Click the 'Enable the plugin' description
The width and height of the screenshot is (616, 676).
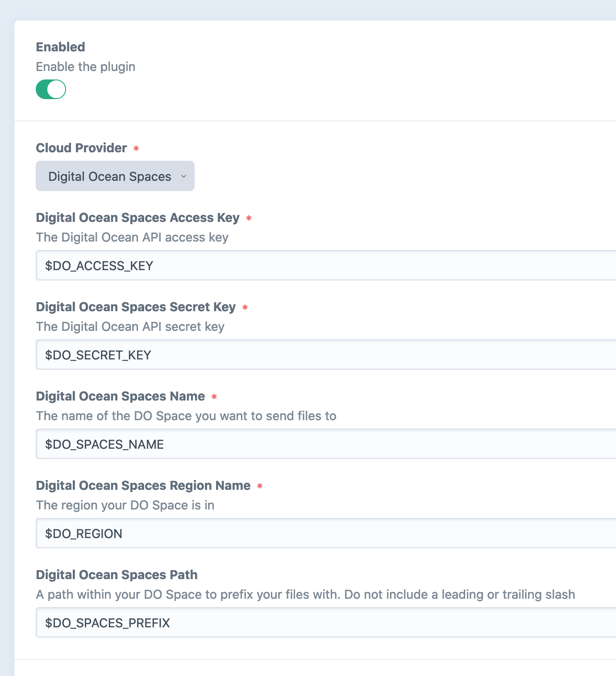coord(86,67)
